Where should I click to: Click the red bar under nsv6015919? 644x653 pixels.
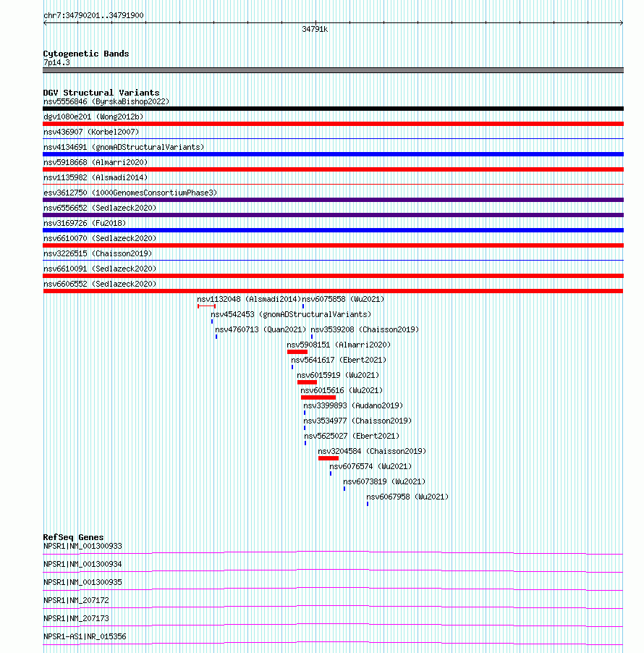coord(308,382)
